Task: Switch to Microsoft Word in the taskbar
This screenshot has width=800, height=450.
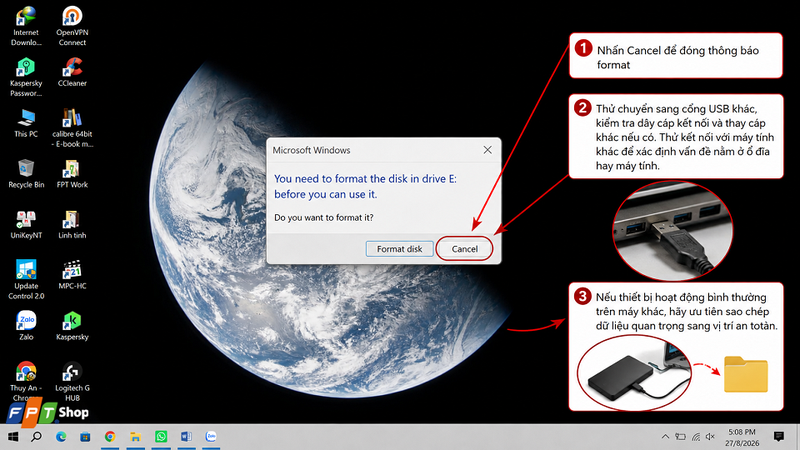Action: [186, 437]
